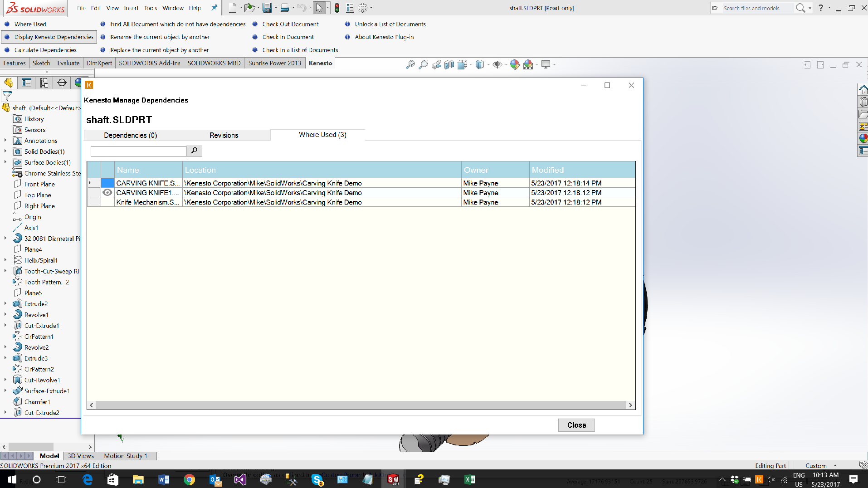This screenshot has width=868, height=488.
Task: Toggle the eye icon on CARVING KNIFE1 row
Action: (107, 192)
